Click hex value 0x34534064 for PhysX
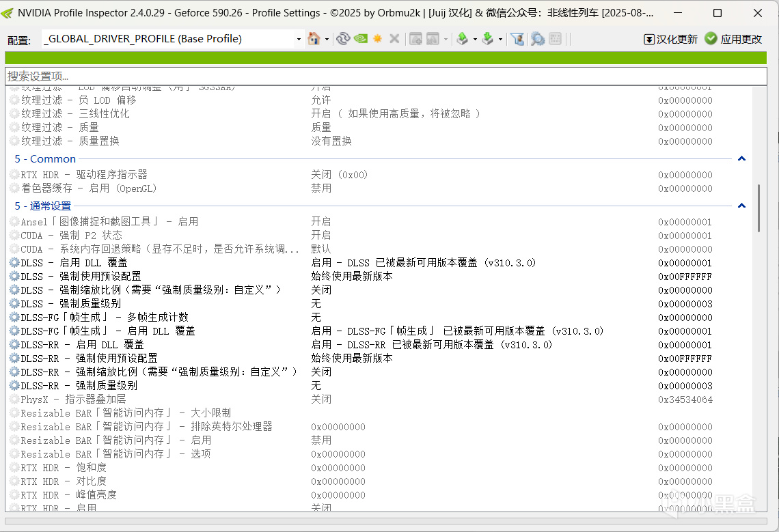This screenshot has height=532, width=779. point(685,400)
